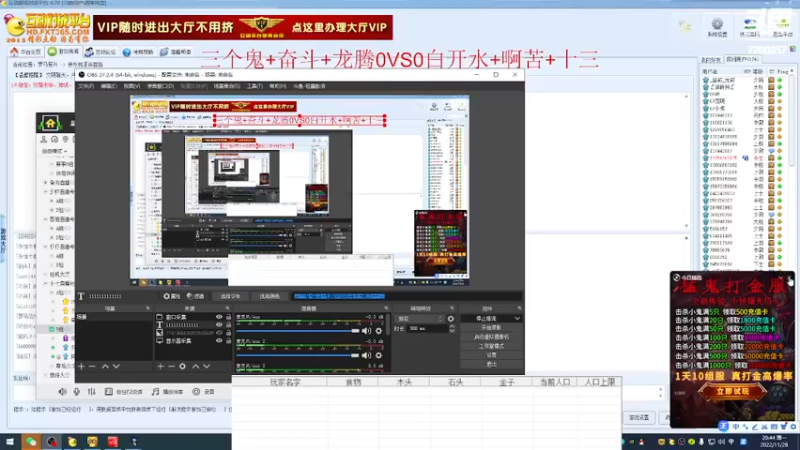
Task: Open the yellow Pac-Man platform taskbar icon
Action: pyautogui.click(x=72, y=442)
